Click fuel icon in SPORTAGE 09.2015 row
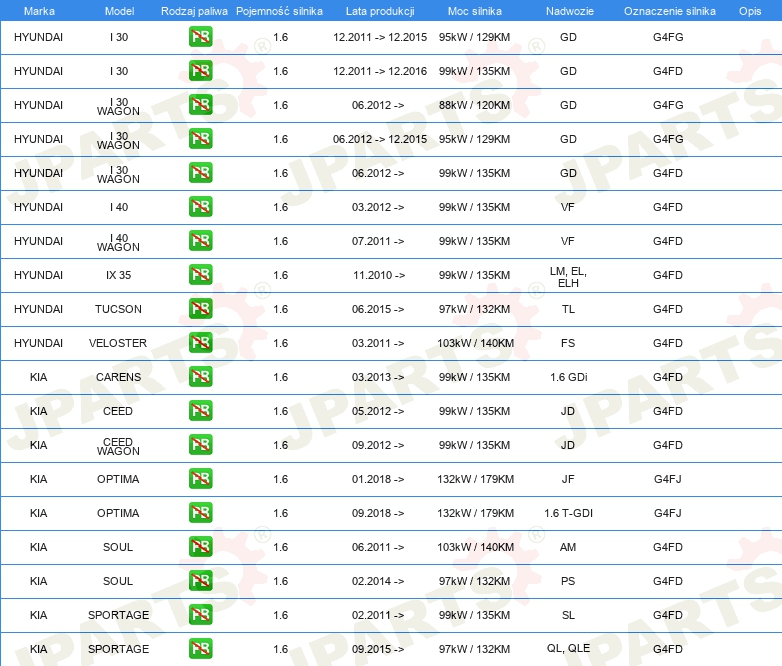This screenshot has width=782, height=666. pyautogui.click(x=200, y=649)
